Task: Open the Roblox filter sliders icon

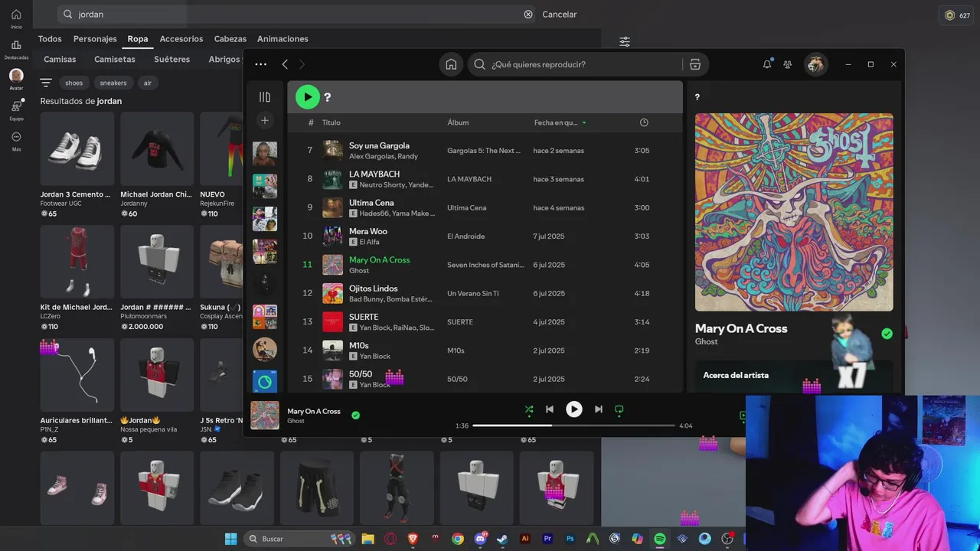Action: pyautogui.click(x=625, y=41)
